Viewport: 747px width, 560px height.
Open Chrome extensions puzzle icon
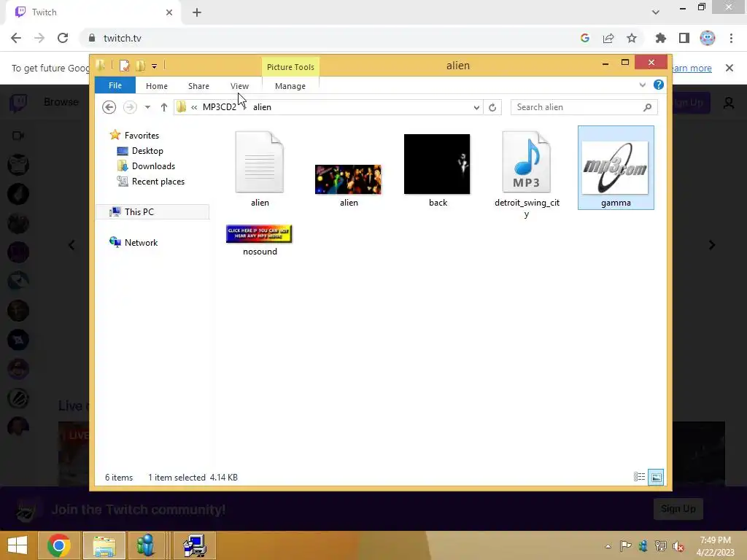[x=661, y=38]
